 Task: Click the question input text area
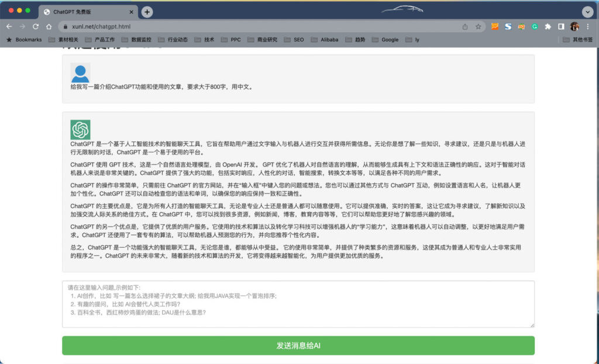[x=298, y=304]
